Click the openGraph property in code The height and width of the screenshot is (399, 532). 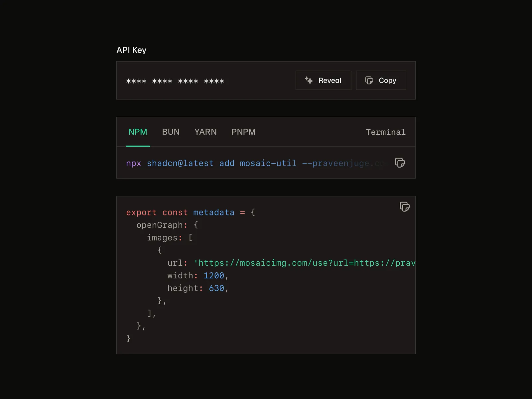click(160, 225)
